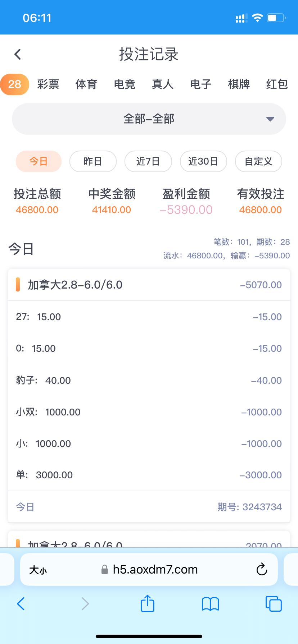Tap Safari's reload page icon

click(x=262, y=569)
